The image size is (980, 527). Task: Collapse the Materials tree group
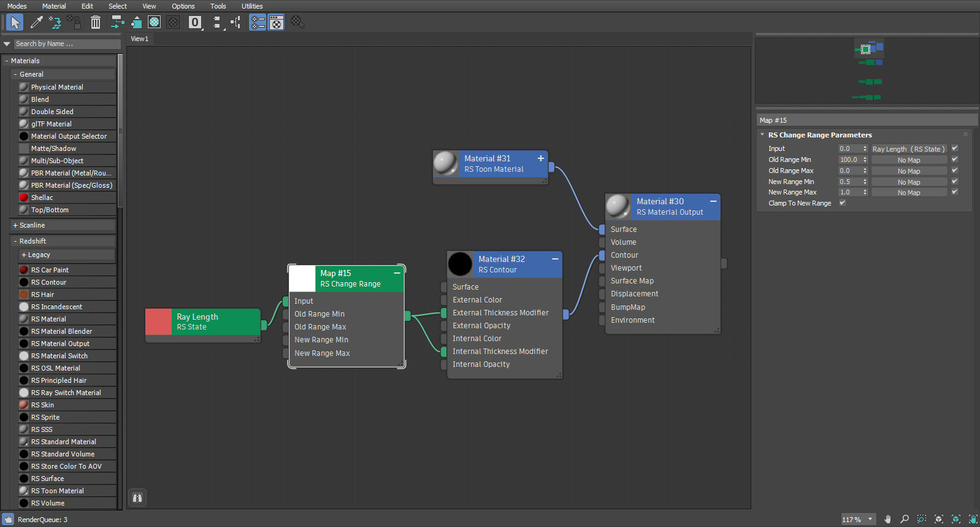pyautogui.click(x=7, y=61)
